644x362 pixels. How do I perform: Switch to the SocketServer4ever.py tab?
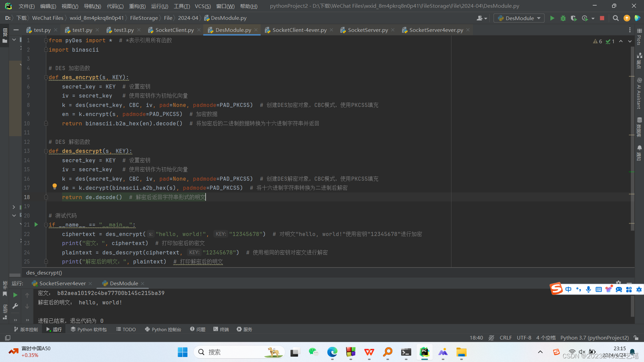(436, 30)
